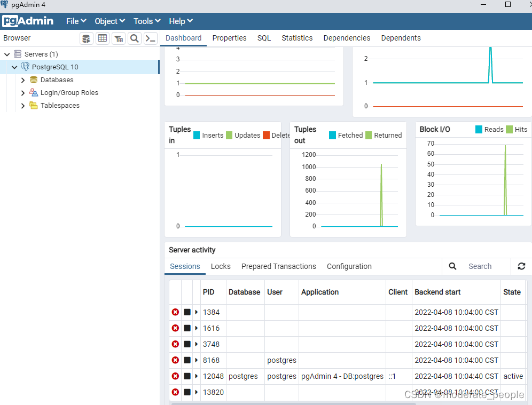Open the Search Objects magnifier icon
Image resolution: width=532 pixels, height=405 pixels.
pos(135,38)
